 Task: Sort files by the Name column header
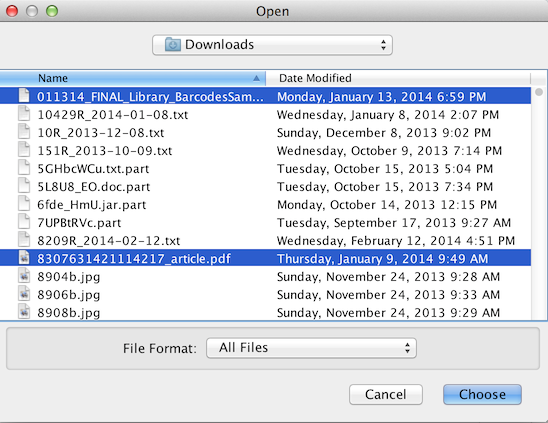point(133,78)
